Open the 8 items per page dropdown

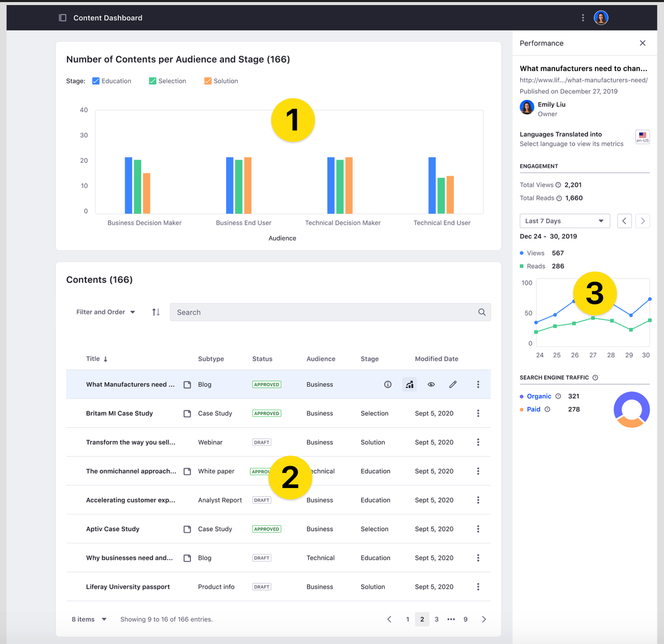click(x=88, y=619)
